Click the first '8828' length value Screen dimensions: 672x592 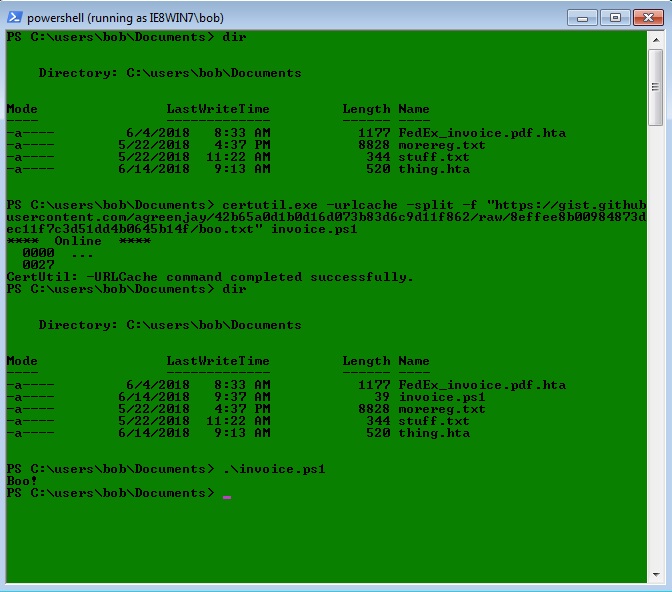click(x=374, y=145)
